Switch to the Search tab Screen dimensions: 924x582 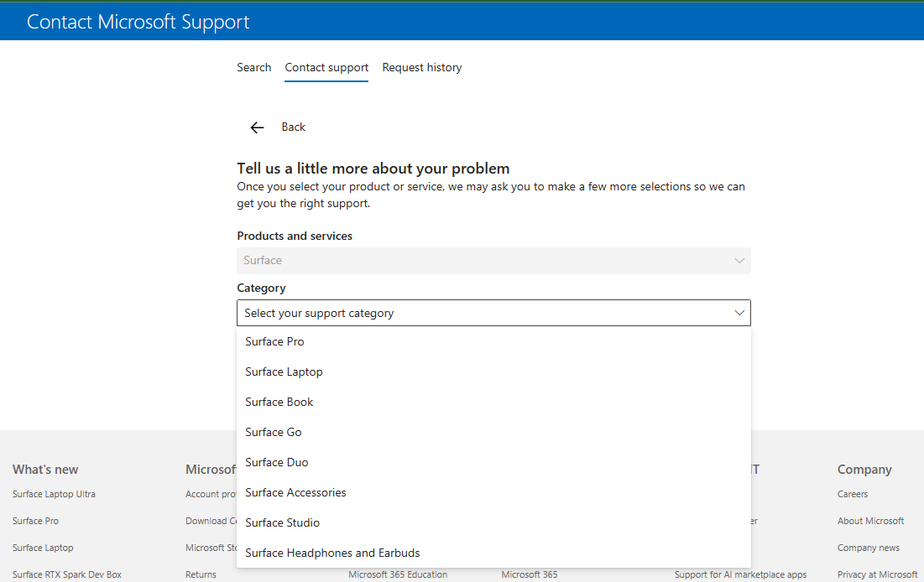(254, 68)
